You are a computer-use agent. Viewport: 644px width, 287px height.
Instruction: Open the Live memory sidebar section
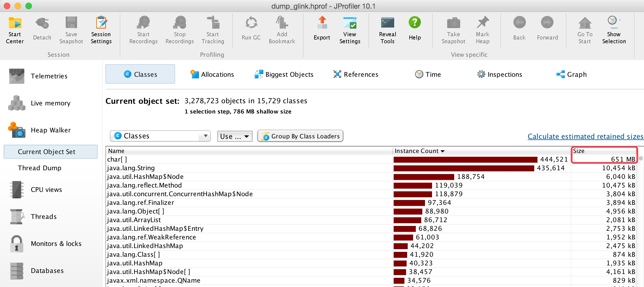click(51, 103)
